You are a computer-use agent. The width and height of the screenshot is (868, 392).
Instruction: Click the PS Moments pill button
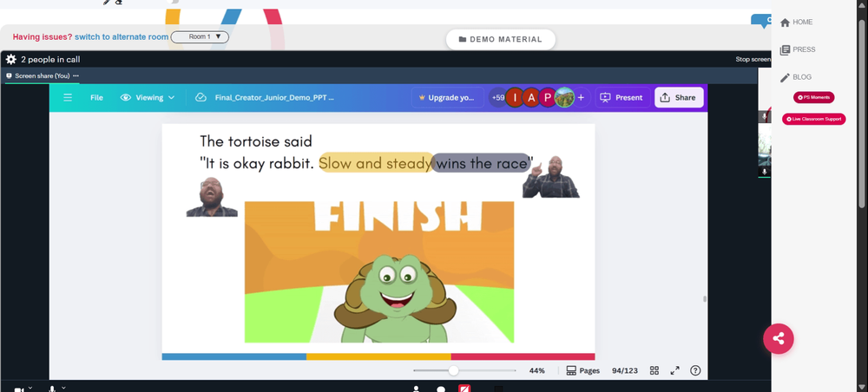click(x=814, y=97)
